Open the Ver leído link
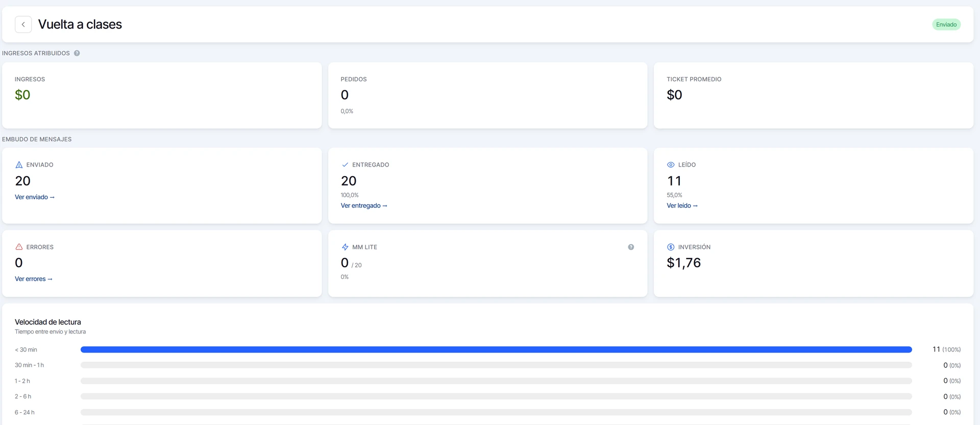980x425 pixels. click(682, 206)
